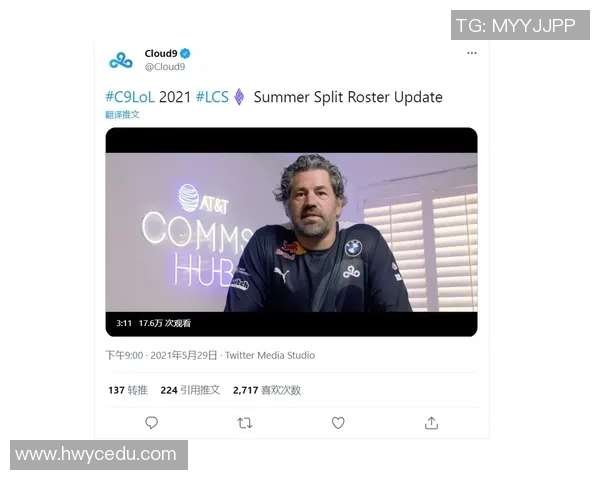View the 2,717 likes list
Image resolution: width=600 pixels, height=480 pixels.
267,390
